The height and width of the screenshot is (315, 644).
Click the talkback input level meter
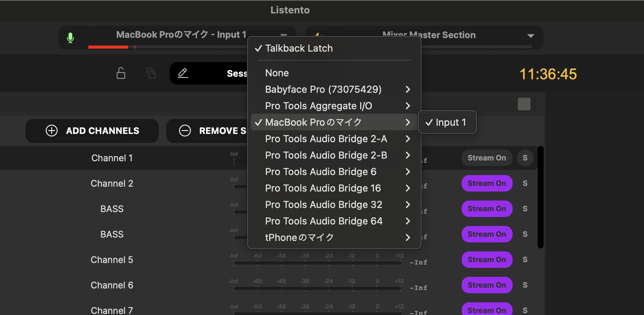coord(168,47)
